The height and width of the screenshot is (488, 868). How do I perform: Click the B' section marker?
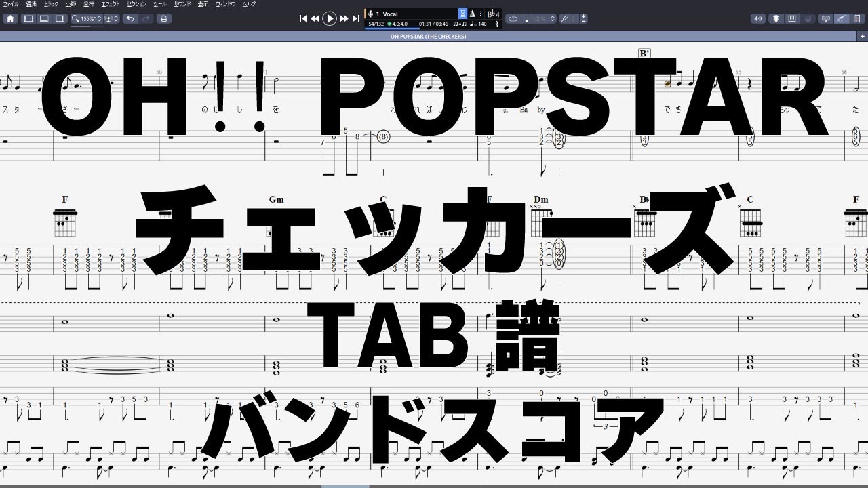645,53
